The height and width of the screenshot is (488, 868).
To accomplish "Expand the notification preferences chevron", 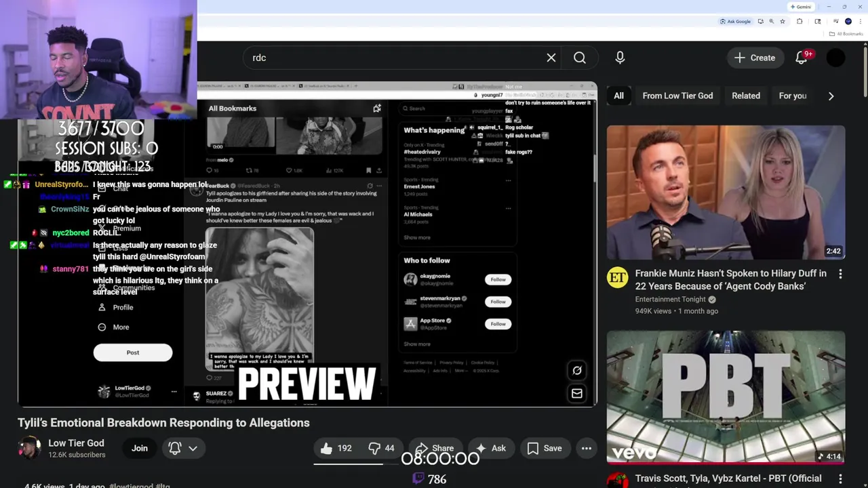I will coord(193,448).
